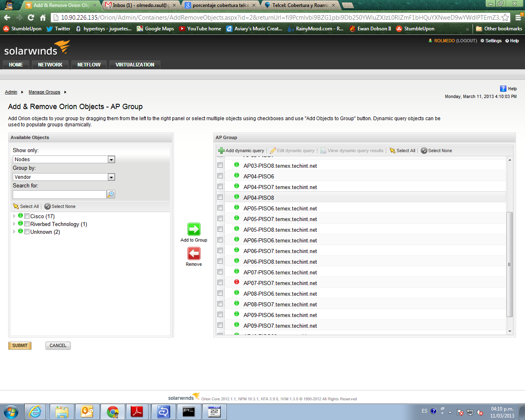Click Manage Groups breadcrumb link
This screenshot has height=420, width=525.
[x=44, y=92]
